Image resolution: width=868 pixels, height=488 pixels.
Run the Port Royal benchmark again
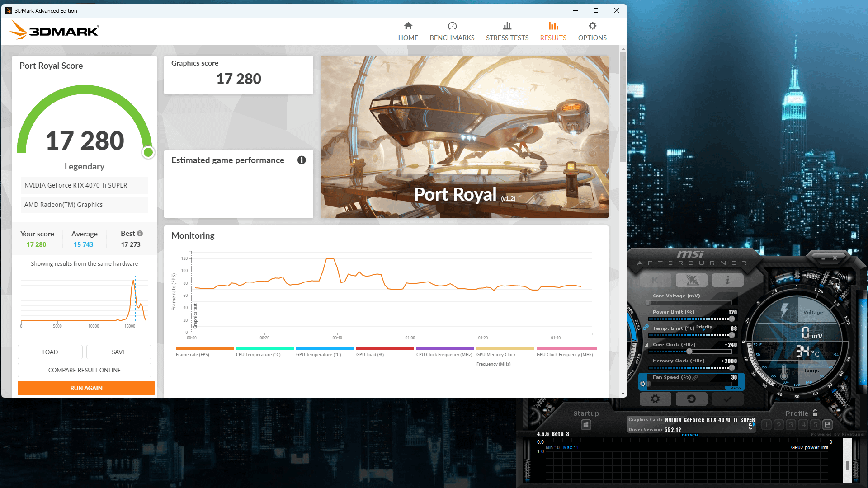(x=86, y=388)
